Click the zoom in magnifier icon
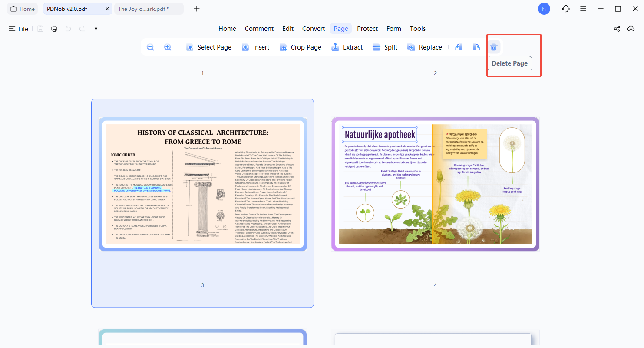The height and width of the screenshot is (348, 644). pos(168,47)
